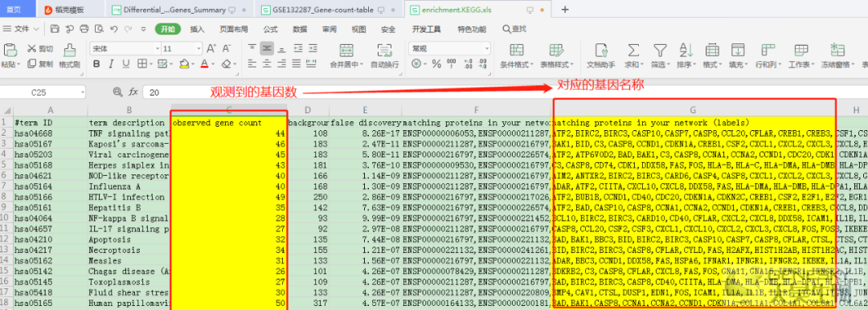Add a new document tab with plus
This screenshot has width=868, height=310.
tap(565, 10)
